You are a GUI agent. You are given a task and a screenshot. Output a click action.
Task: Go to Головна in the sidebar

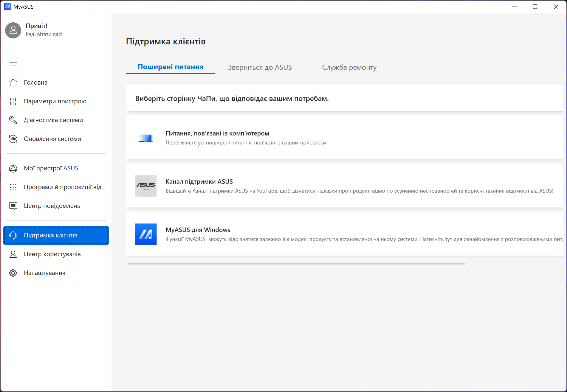pos(56,83)
